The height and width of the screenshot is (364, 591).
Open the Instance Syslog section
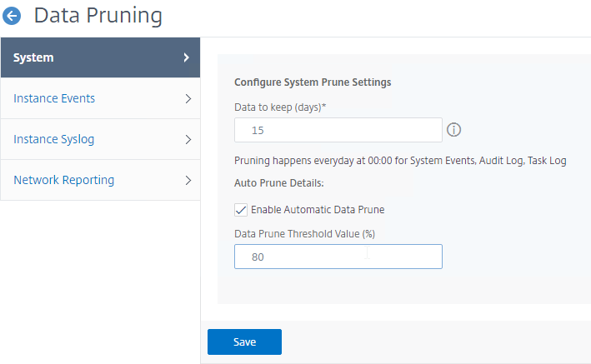[x=100, y=139]
